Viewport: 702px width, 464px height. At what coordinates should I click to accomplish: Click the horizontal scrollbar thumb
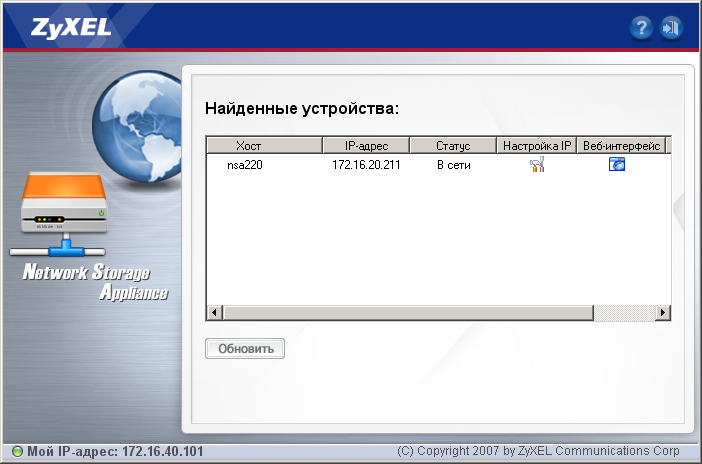408,313
